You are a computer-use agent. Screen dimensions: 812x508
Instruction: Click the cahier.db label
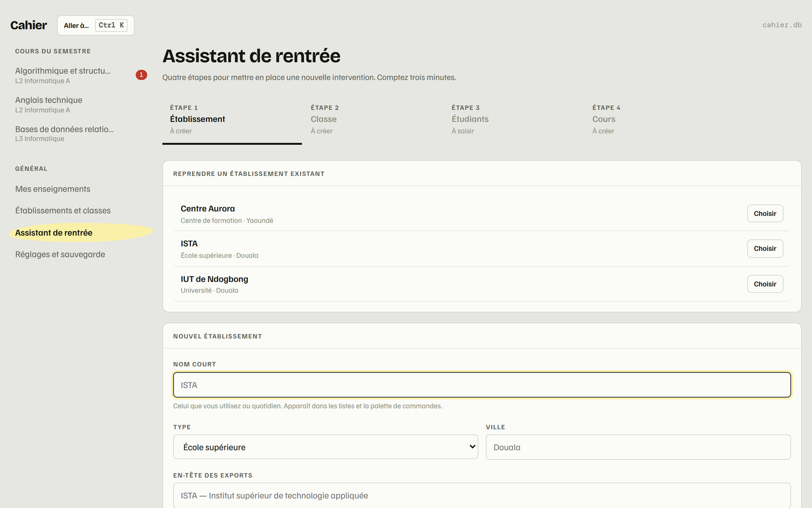point(782,25)
